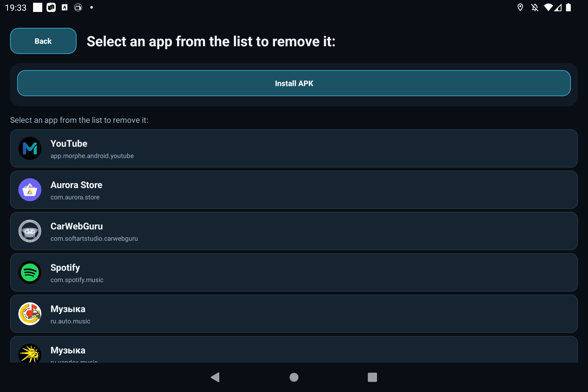Viewport: 588px width, 392px height.
Task: Tap the battery status icon
Action: tap(568, 7)
